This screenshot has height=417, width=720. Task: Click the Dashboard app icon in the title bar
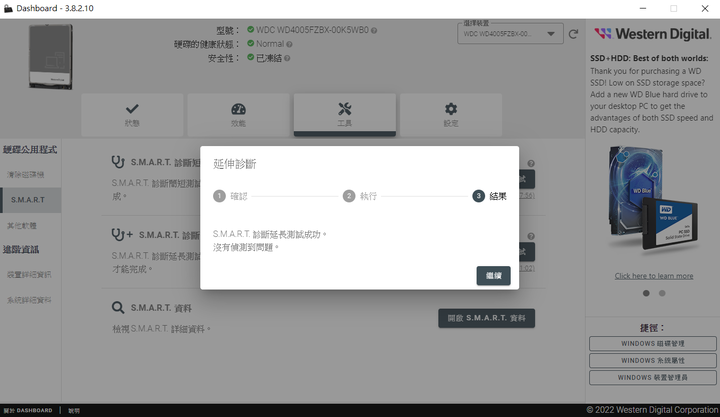(8, 8)
